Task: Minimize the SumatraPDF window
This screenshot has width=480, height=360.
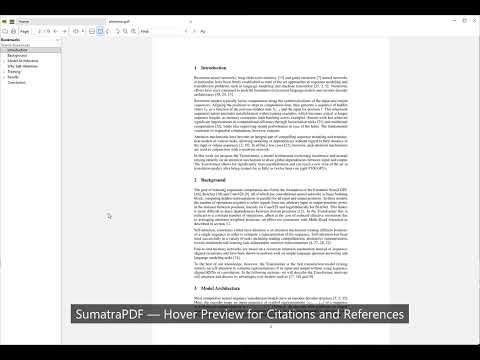Action: [454, 21]
